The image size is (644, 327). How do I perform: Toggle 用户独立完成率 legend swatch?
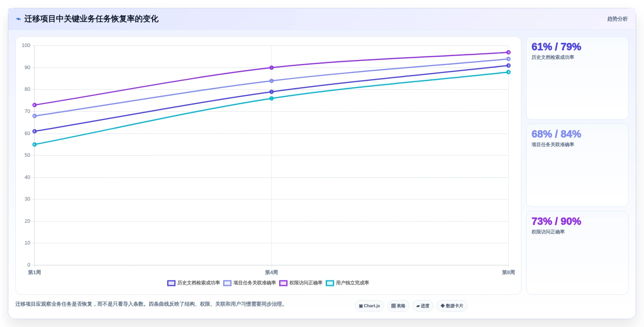(330, 283)
